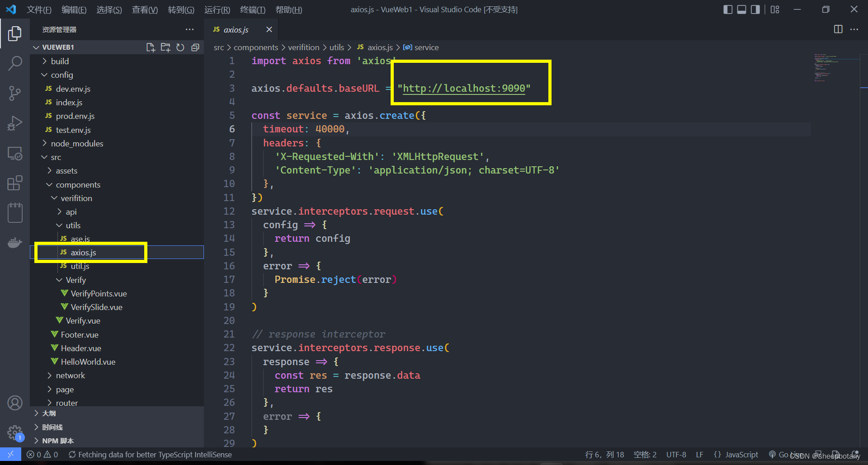Click the New File icon in Explorer
The image size is (868, 465).
(x=150, y=47)
